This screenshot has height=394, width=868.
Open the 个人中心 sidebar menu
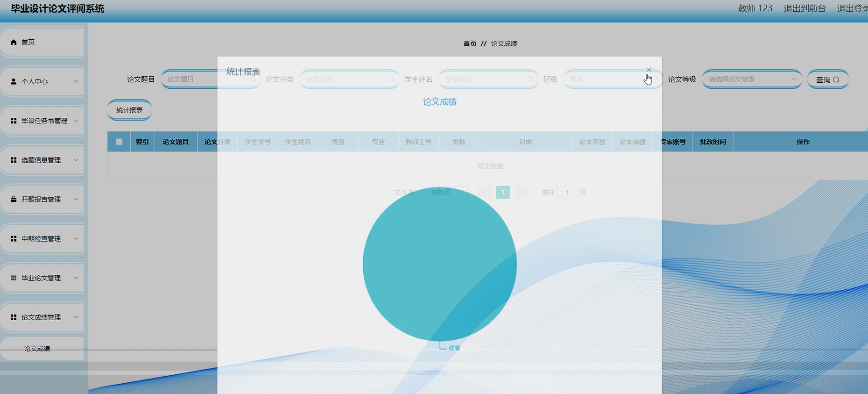42,81
